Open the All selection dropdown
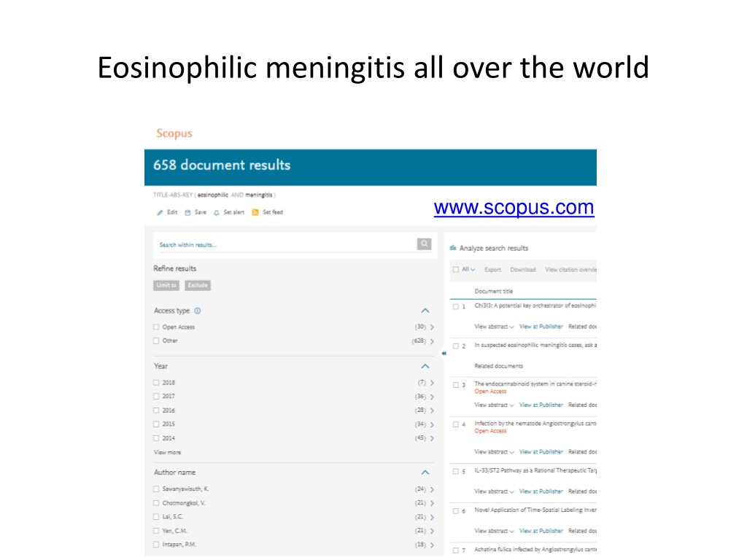 click(x=468, y=270)
